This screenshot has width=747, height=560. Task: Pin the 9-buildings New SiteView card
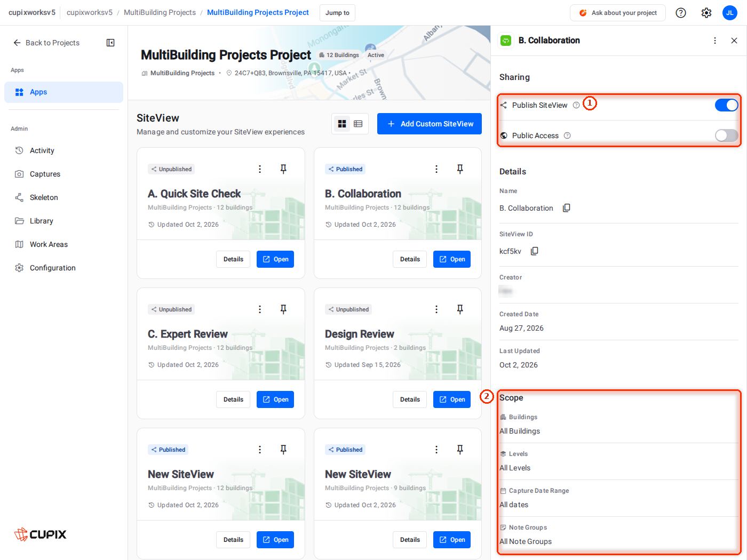(x=460, y=450)
